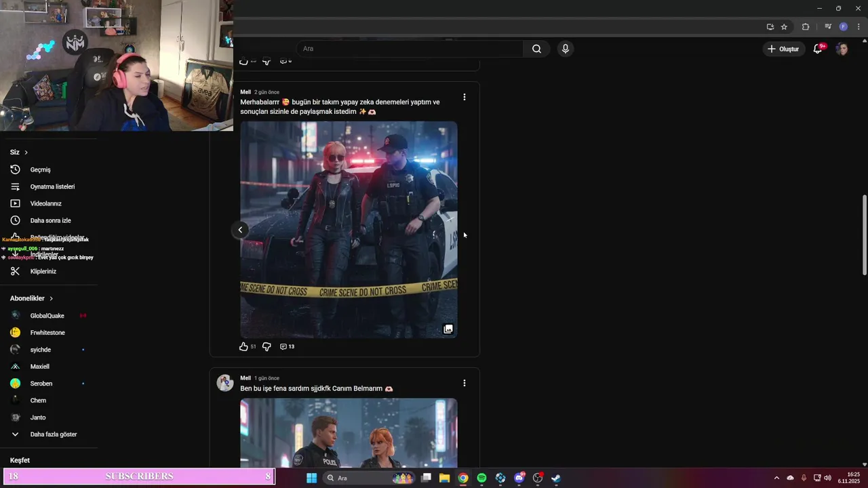
Task: Open the Chrome icon on the taskbar
Action: click(463, 478)
